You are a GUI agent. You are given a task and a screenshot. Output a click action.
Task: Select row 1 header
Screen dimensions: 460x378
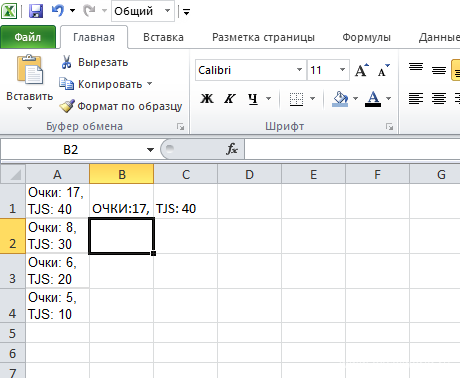13,201
